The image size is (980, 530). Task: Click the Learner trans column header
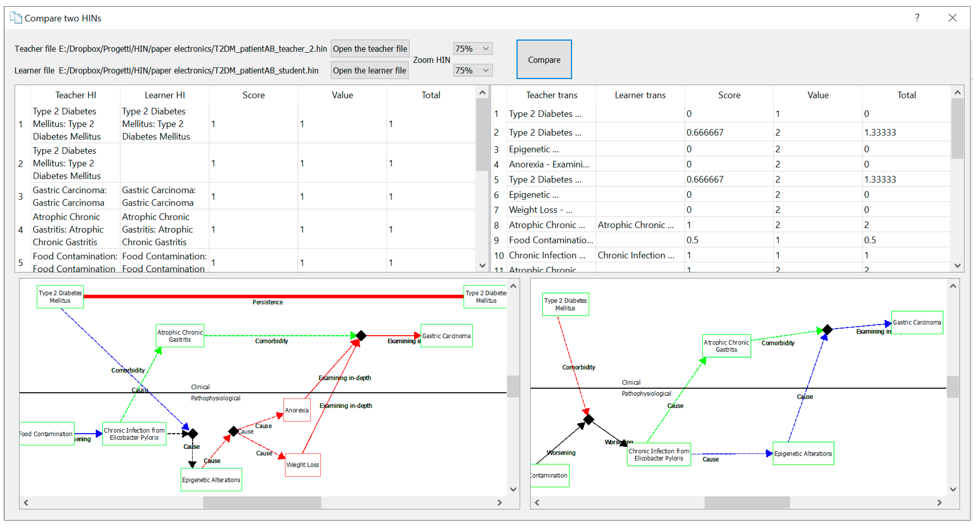[640, 95]
